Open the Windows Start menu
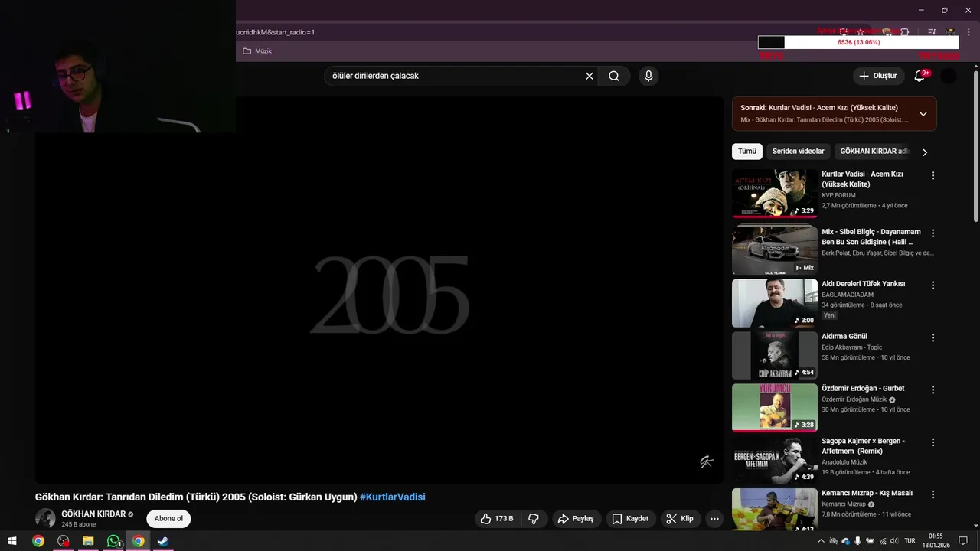 [x=12, y=541]
